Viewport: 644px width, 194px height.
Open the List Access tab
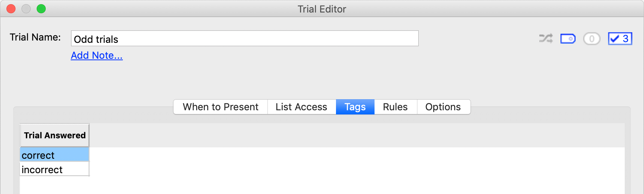[301, 107]
